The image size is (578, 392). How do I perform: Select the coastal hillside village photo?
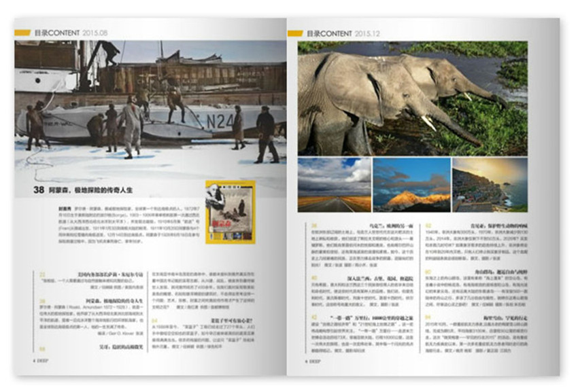pos(490,184)
